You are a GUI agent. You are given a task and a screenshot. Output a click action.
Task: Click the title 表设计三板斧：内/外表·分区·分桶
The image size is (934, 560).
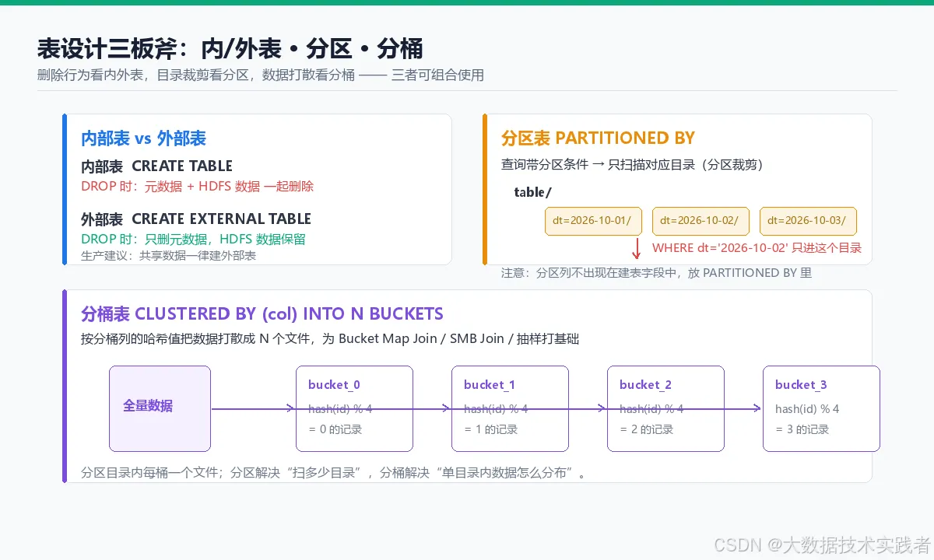(x=230, y=49)
